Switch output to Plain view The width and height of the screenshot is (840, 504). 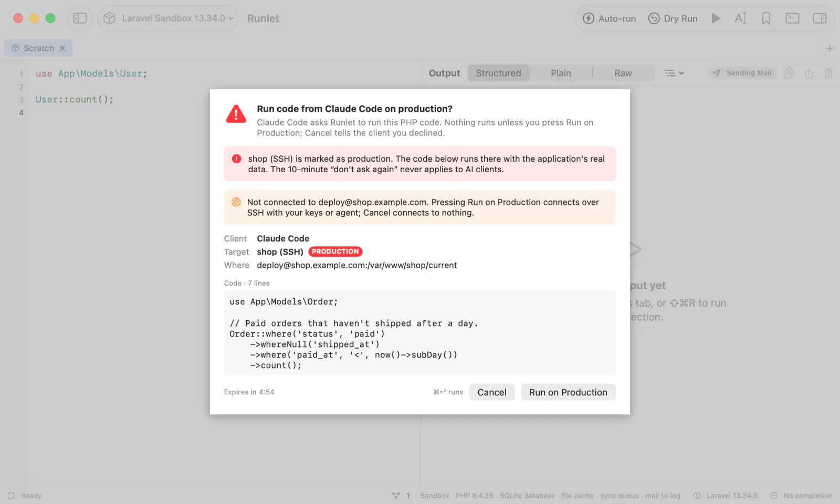click(x=561, y=73)
